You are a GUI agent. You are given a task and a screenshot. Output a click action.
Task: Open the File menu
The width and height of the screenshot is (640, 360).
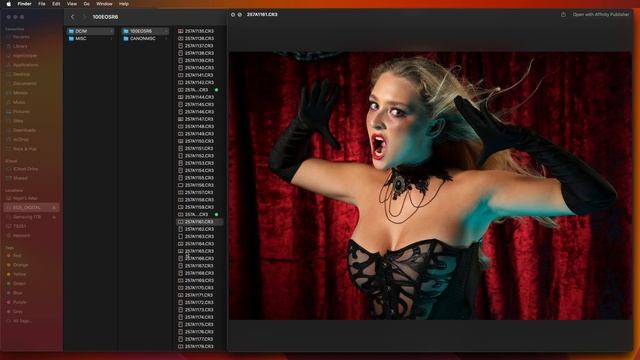click(x=42, y=4)
